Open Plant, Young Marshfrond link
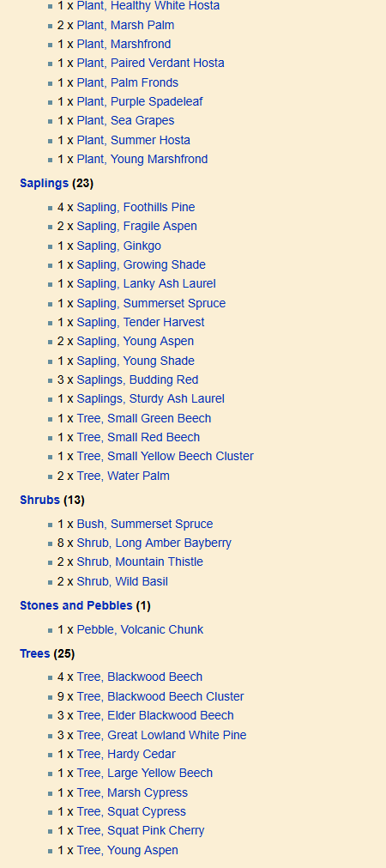Image resolution: width=386 pixels, height=868 pixels. tap(142, 160)
